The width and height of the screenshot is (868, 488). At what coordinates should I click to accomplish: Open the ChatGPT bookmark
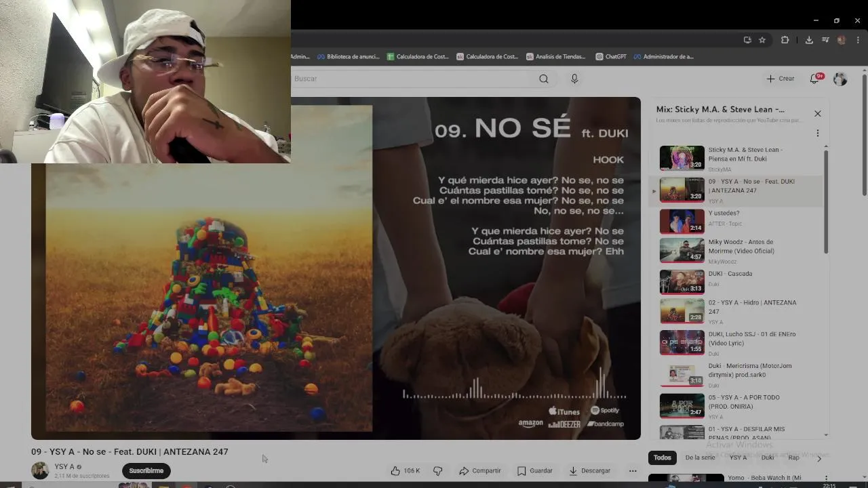pos(611,57)
